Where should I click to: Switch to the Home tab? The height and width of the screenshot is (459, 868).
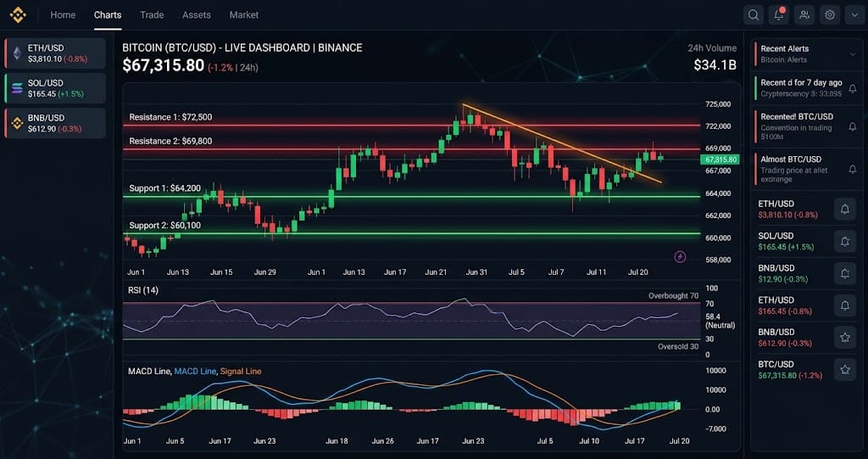(63, 15)
